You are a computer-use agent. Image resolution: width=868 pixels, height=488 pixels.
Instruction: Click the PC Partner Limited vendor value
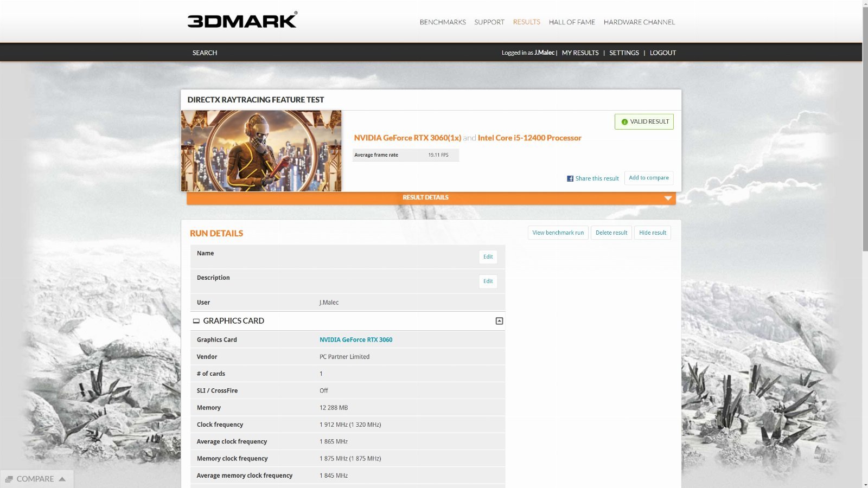pyautogui.click(x=344, y=357)
